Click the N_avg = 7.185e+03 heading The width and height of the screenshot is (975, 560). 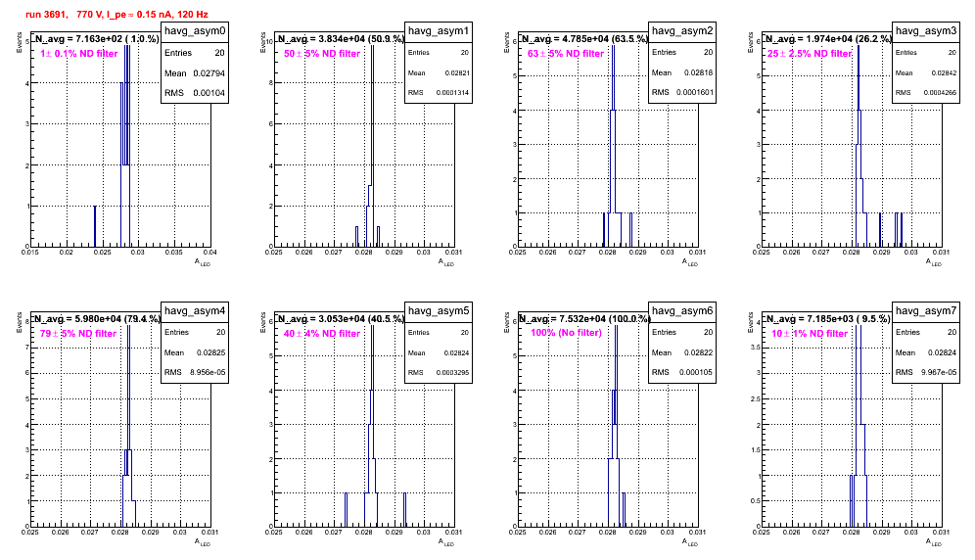827,318
